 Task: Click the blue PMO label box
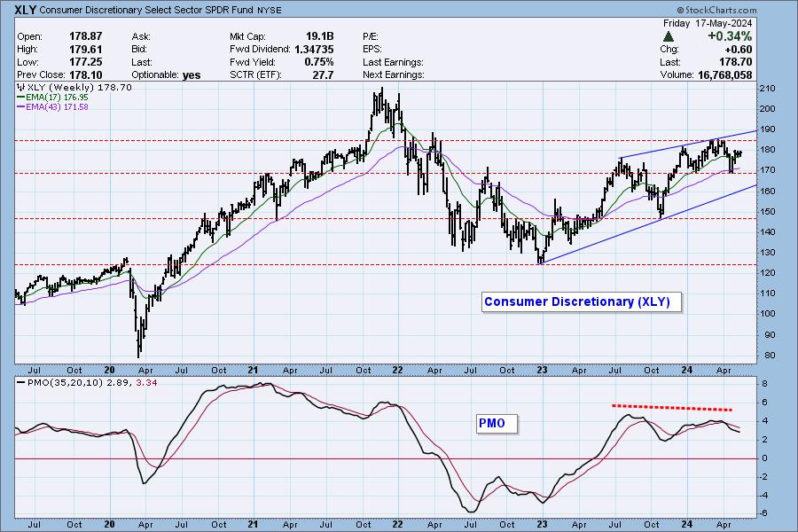pos(497,424)
